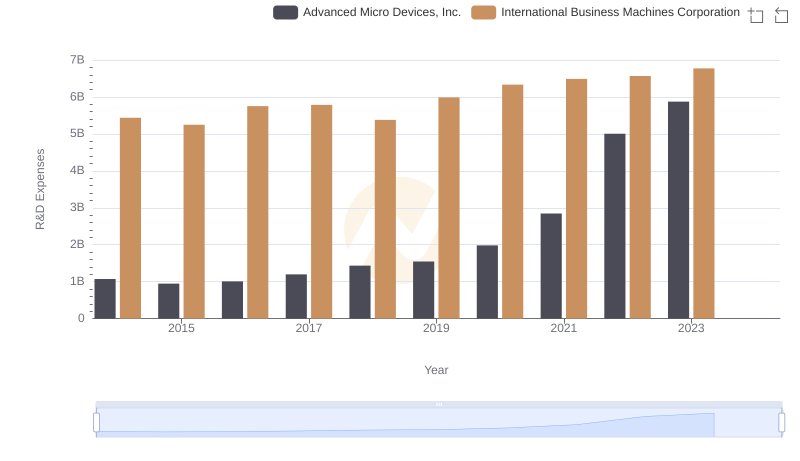Click the IBM bar for 2019
This screenshot has height=461, width=800.
tap(449, 208)
